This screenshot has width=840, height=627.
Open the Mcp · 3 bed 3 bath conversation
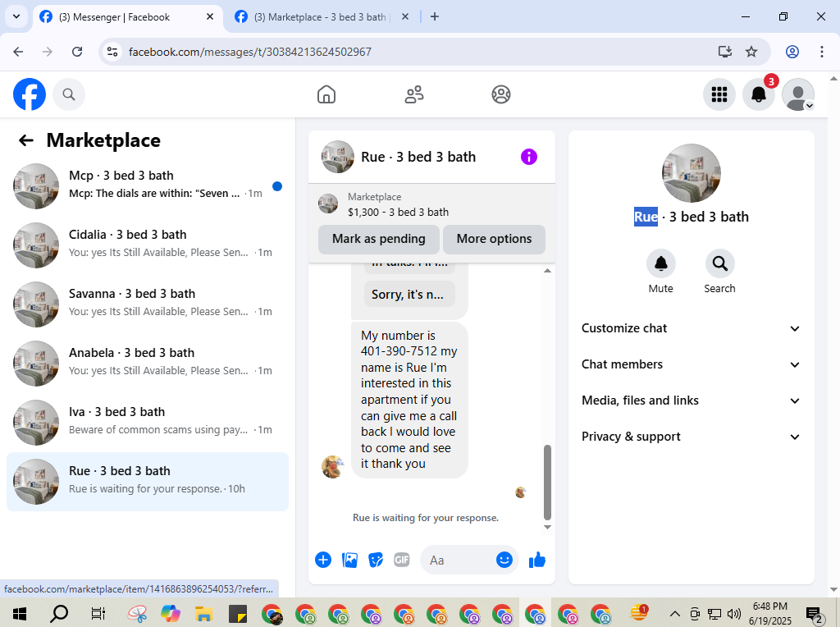tap(148, 186)
